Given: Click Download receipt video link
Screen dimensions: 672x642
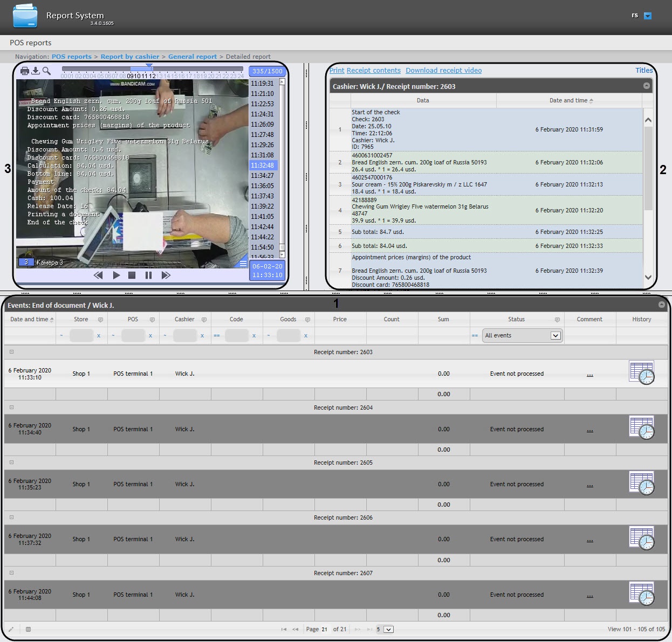Looking at the screenshot, I should coord(443,71).
